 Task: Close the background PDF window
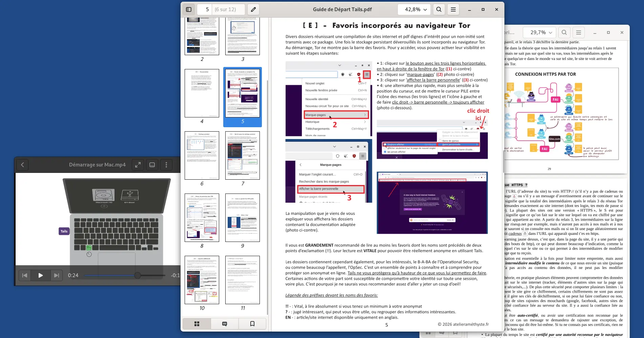(622, 32)
